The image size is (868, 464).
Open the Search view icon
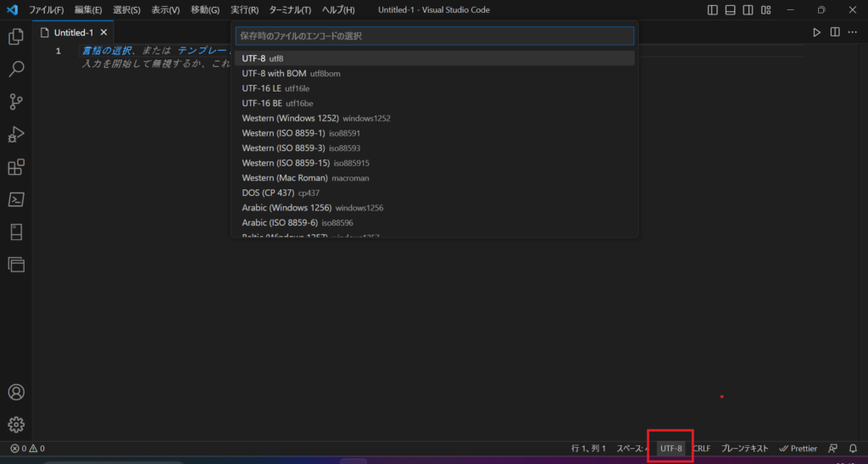click(x=16, y=70)
